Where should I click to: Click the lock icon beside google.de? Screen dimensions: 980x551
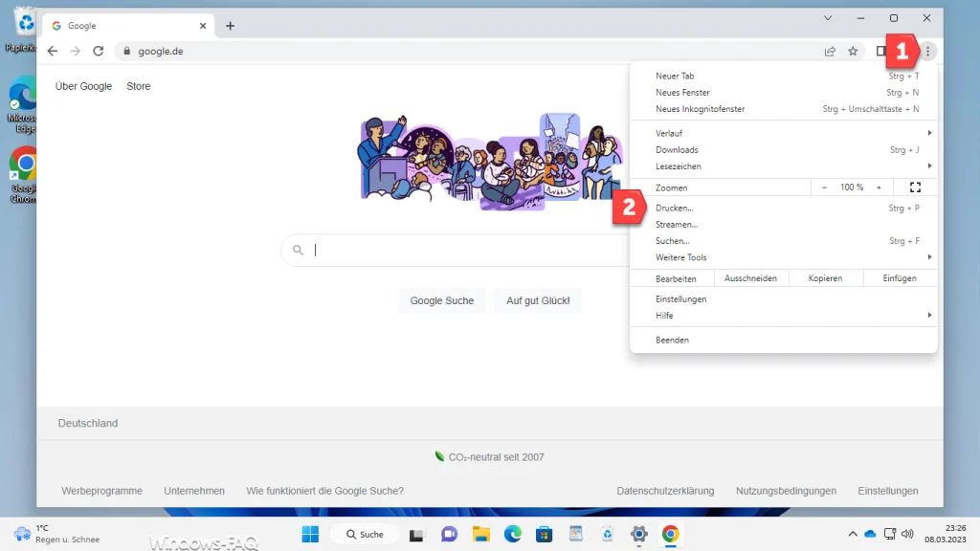(x=127, y=52)
